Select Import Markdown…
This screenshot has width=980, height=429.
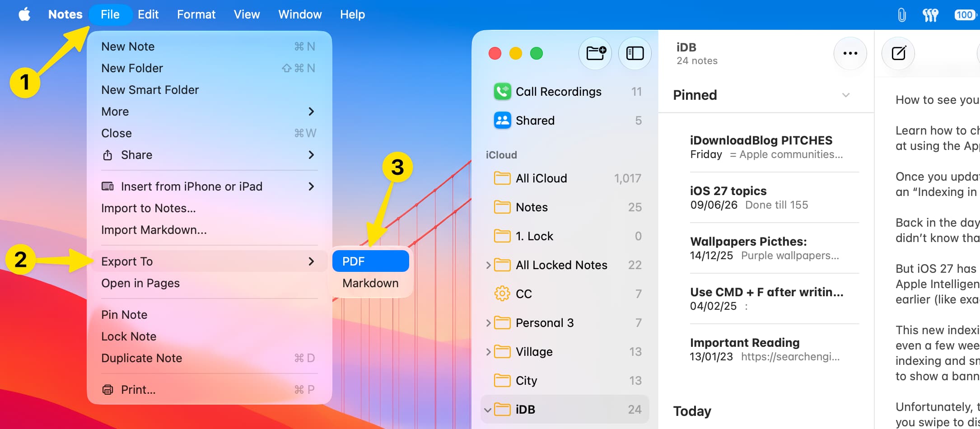[209, 230]
